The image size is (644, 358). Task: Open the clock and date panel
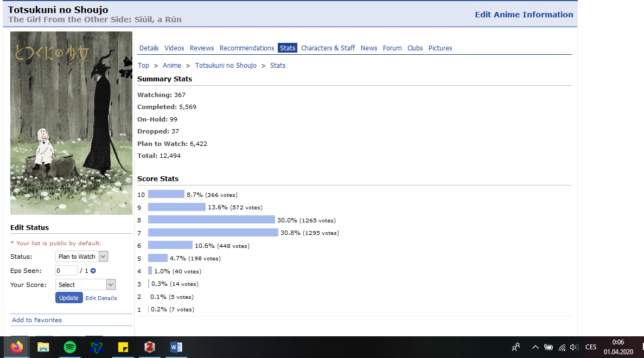[x=618, y=347]
